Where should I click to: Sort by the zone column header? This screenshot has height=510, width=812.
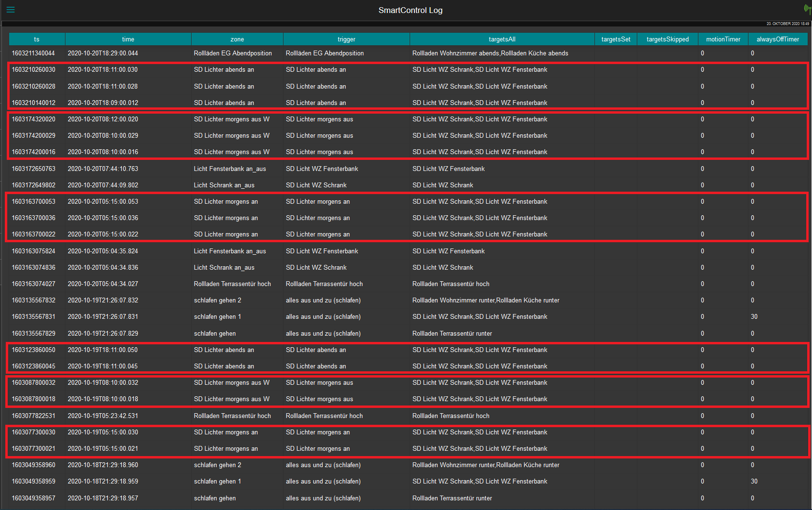[x=237, y=39]
